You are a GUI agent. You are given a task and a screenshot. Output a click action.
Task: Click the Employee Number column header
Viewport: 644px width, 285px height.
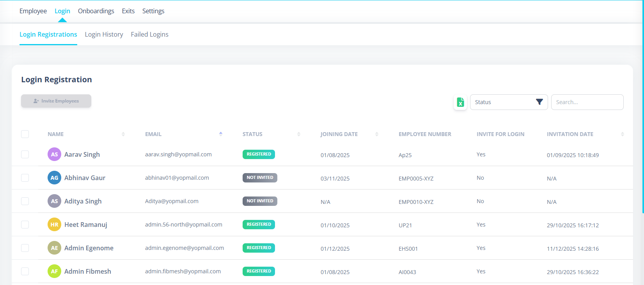click(425, 134)
